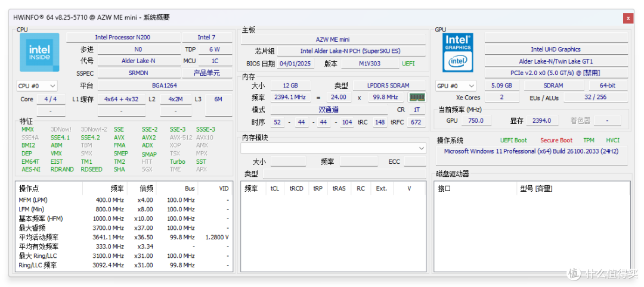The width and height of the screenshot is (644, 287).
Task: Click the Intel Processor N200 name field
Action: (123, 38)
